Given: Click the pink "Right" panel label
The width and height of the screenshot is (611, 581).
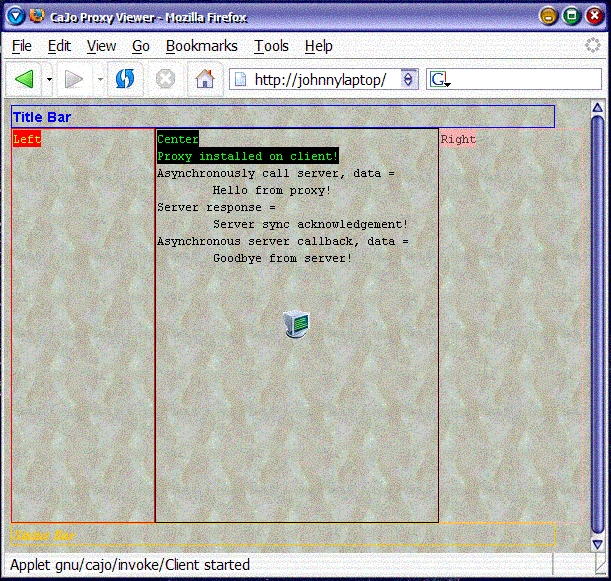Looking at the screenshot, I should coord(458,139).
